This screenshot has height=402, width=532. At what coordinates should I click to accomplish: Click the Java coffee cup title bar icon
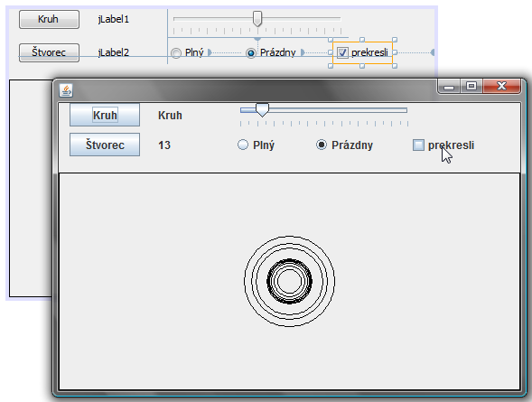66,90
